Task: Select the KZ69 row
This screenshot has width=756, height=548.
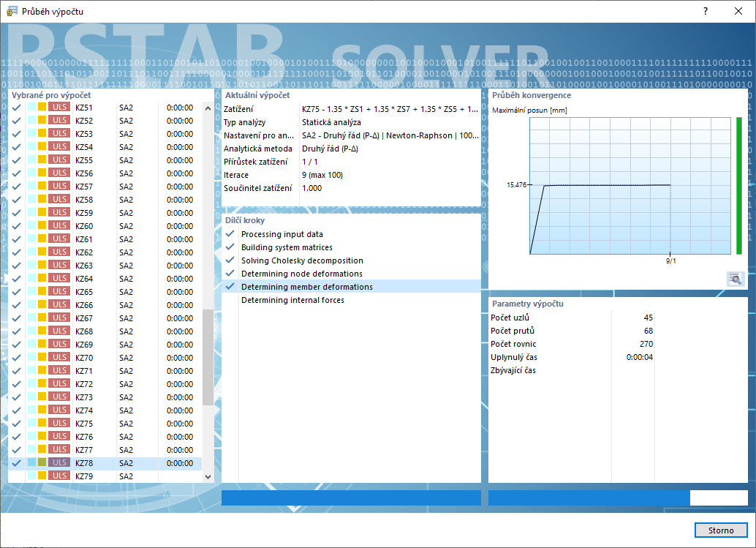Action: click(x=105, y=345)
